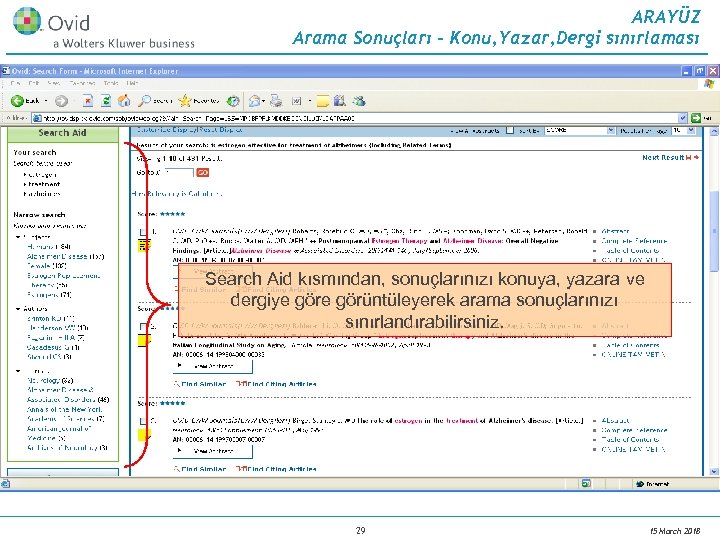
Task: Click the Customize Display link
Action: [x=167, y=130]
